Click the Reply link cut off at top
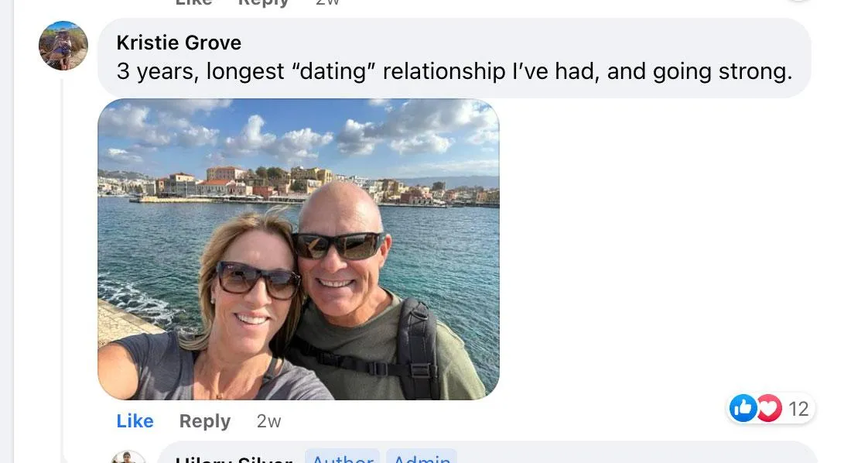 click(x=263, y=3)
